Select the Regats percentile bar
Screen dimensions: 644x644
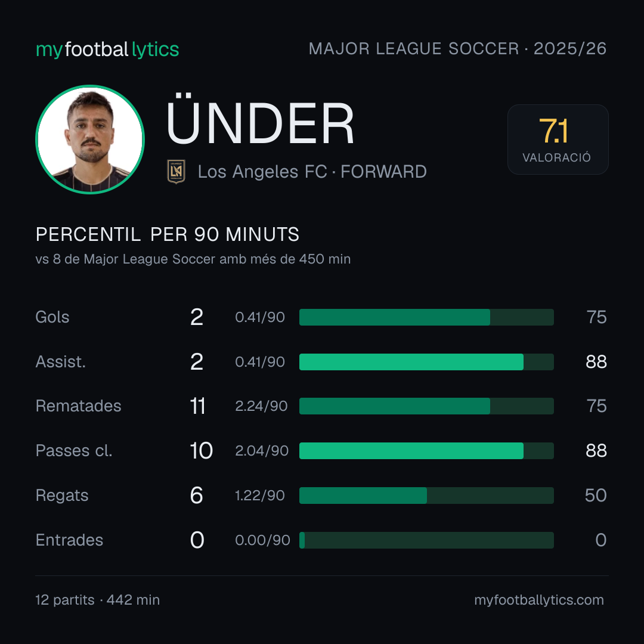click(x=426, y=496)
